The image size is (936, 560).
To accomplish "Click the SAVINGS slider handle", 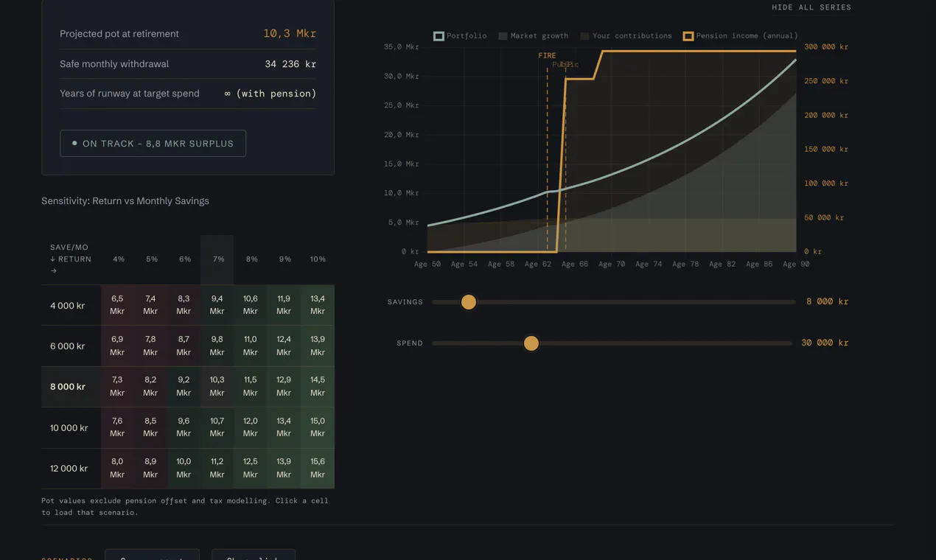I will pos(468,302).
